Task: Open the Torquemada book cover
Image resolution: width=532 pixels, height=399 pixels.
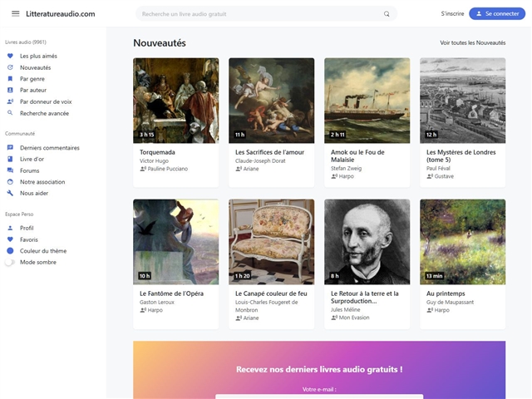Action: click(175, 101)
